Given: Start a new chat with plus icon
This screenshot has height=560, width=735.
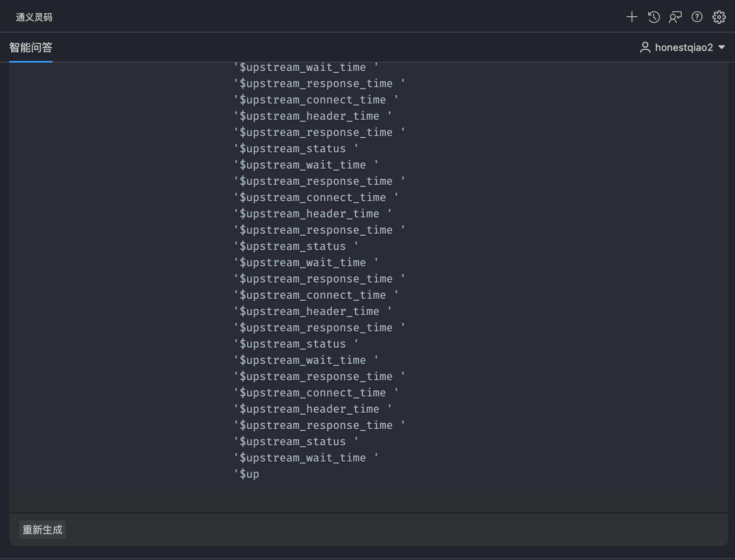Looking at the screenshot, I should 632,17.
